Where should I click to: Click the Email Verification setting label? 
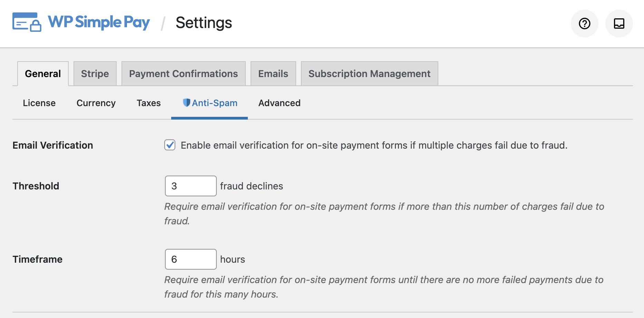tap(52, 145)
